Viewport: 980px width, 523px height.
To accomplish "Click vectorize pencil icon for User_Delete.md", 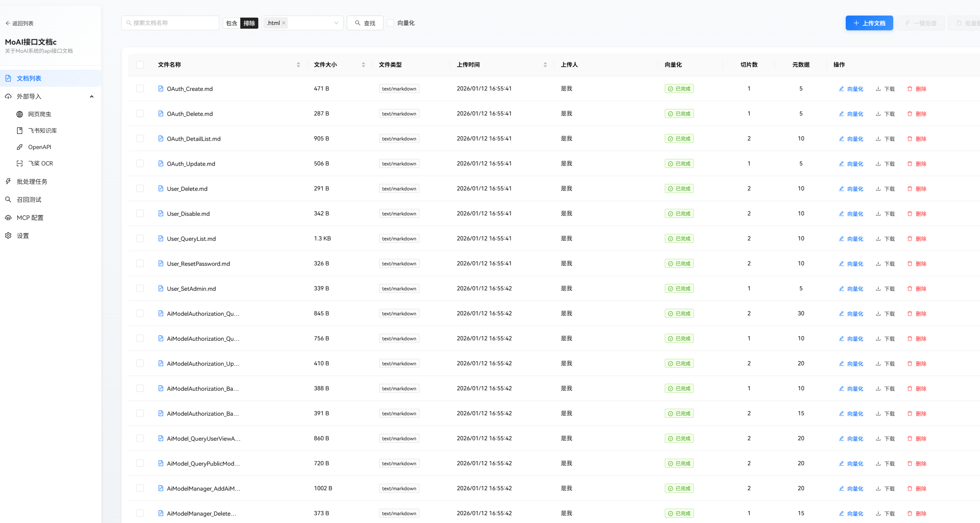I will (841, 189).
